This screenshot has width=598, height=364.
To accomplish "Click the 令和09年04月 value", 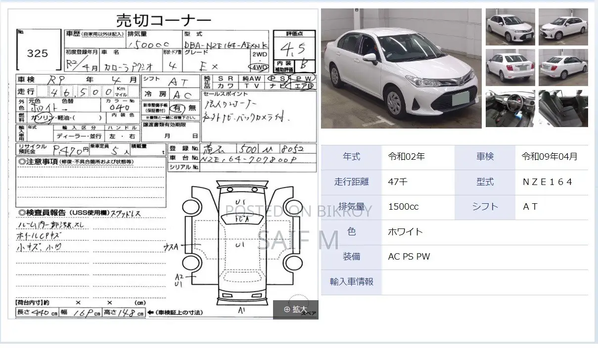I will 550,157.
